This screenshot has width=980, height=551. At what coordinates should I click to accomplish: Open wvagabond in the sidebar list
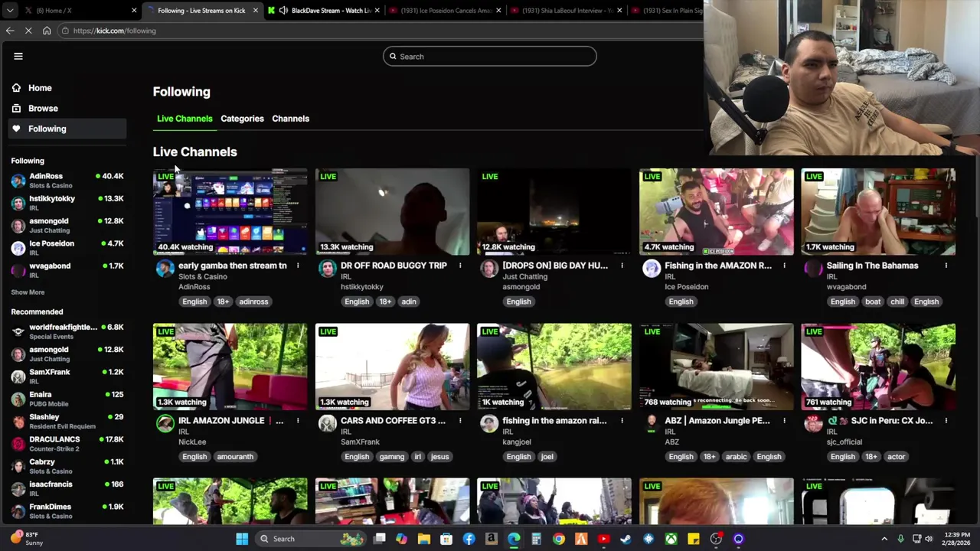(x=67, y=270)
